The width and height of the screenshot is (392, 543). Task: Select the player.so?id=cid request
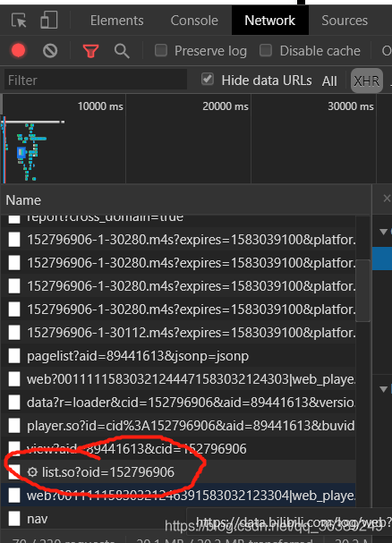(x=178, y=426)
